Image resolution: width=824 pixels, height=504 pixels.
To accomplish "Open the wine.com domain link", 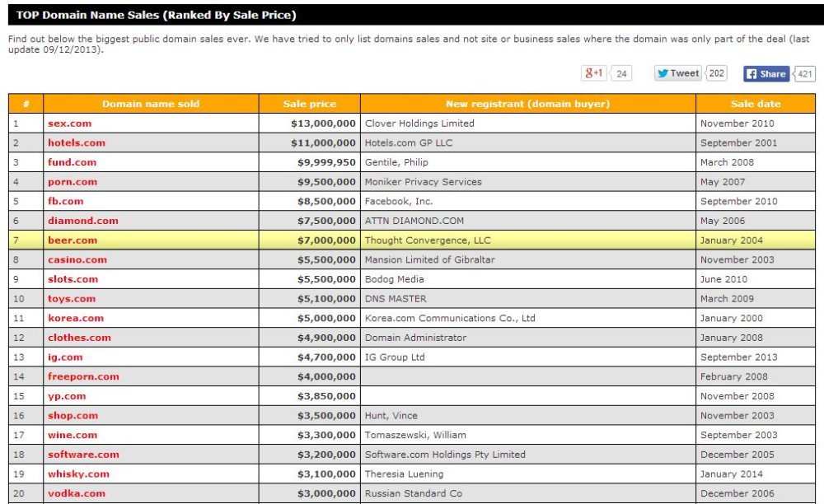I will click(73, 435).
